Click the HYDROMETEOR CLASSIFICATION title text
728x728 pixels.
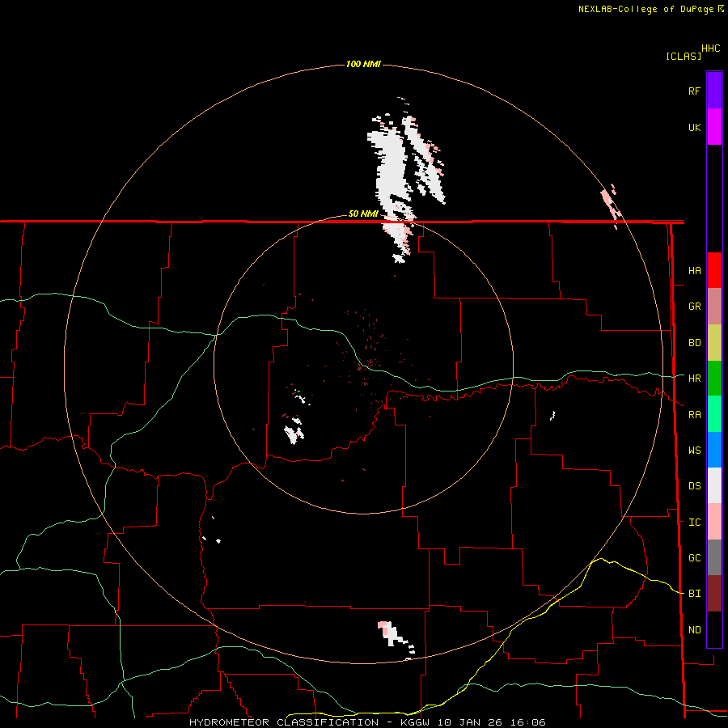point(284,722)
